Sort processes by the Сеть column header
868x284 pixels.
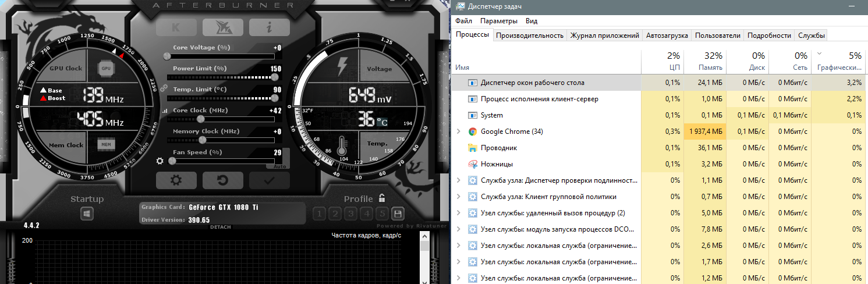point(791,62)
